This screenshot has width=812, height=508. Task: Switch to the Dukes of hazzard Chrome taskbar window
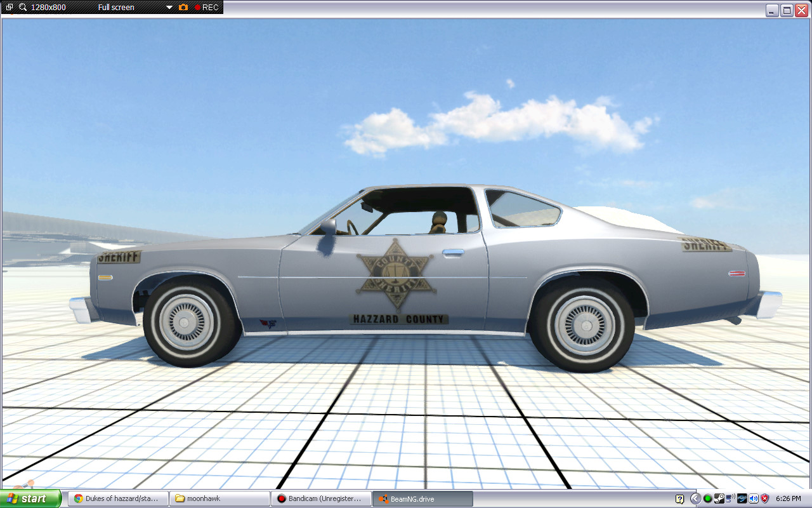click(119, 498)
